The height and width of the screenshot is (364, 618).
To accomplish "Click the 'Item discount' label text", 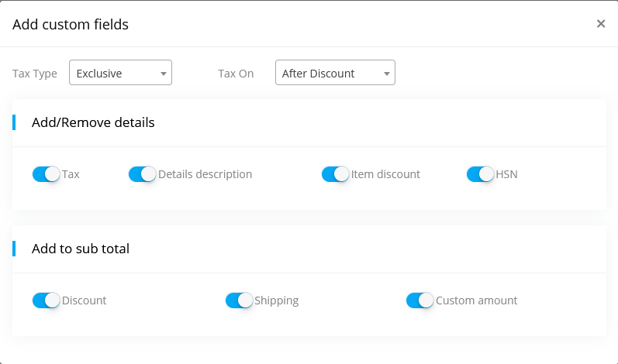I will pos(385,174).
